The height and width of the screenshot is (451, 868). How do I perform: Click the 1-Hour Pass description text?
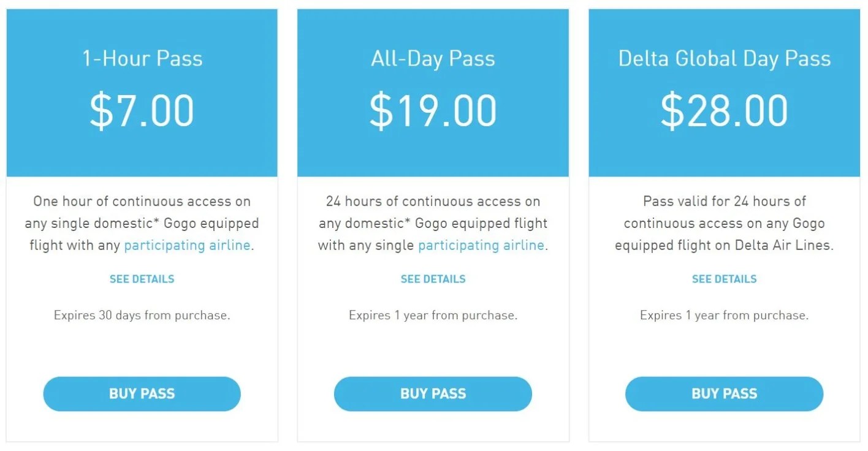click(142, 223)
